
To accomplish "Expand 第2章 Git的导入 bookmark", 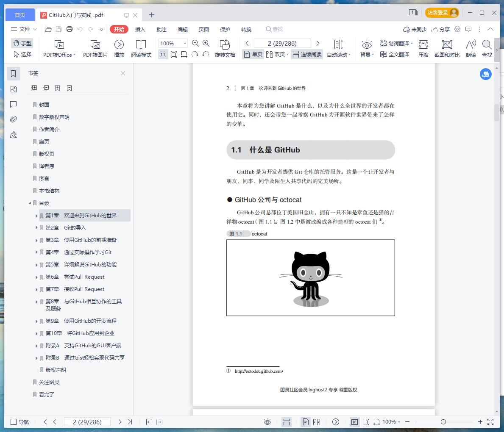I will point(36,227).
